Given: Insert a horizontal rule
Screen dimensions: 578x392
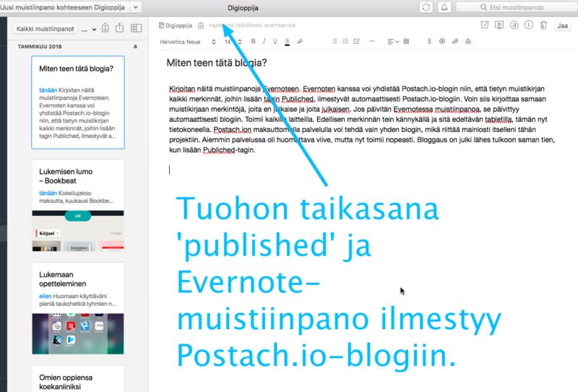Looking at the screenshot, I should tap(371, 41).
